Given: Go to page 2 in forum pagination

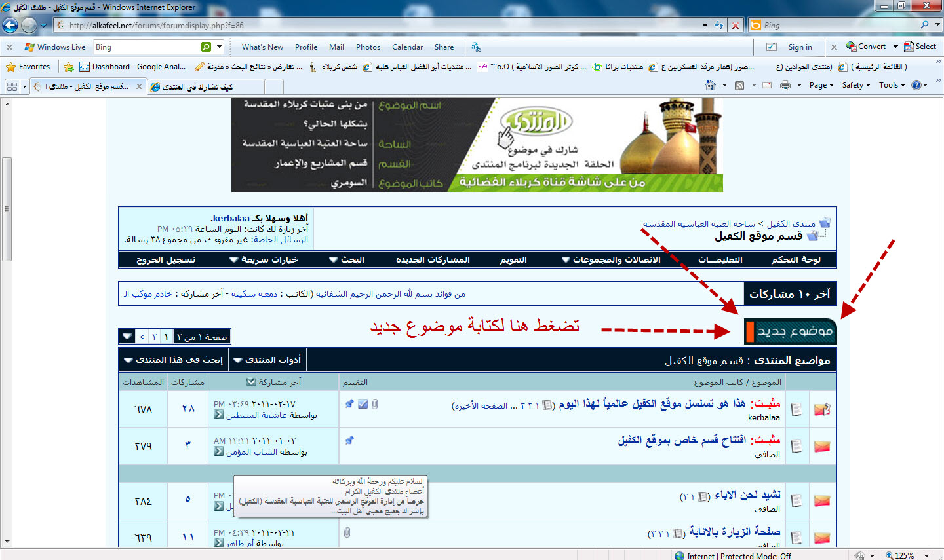Looking at the screenshot, I should tap(154, 337).
